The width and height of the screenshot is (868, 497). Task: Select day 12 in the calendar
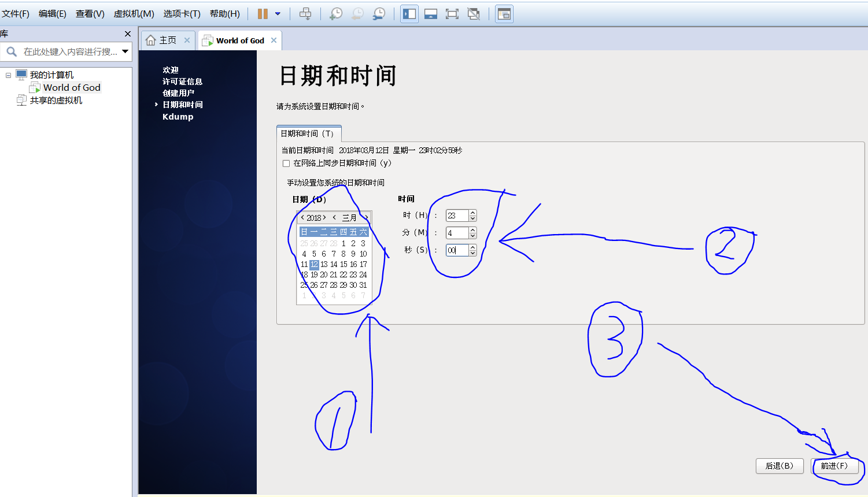314,264
